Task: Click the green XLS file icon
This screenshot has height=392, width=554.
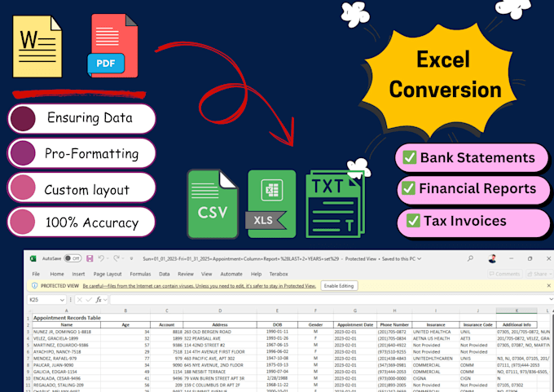Action: 270,204
